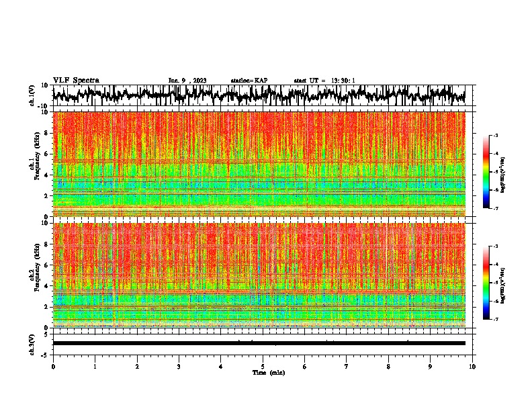Click the time axis tick label "10"
Screen dimensions: 532x411
472,367
